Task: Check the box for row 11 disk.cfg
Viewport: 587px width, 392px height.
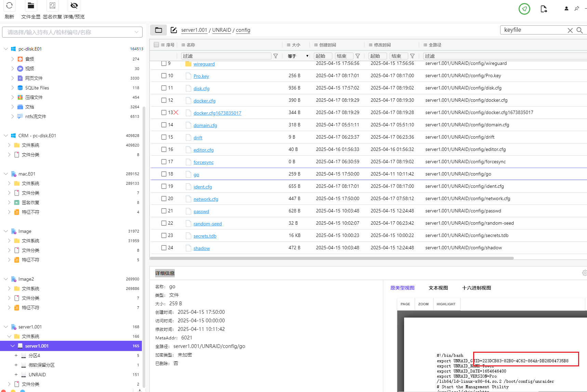Action: (x=164, y=88)
